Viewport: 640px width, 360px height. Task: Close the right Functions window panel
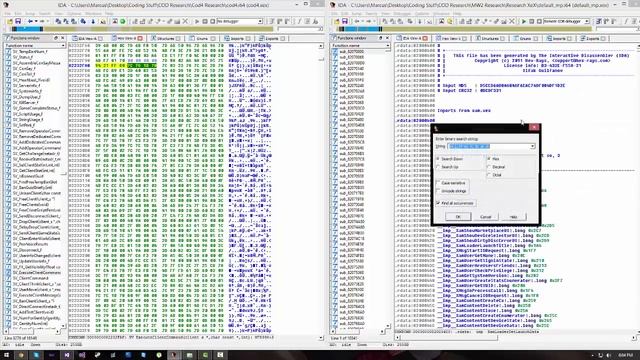[387, 38]
